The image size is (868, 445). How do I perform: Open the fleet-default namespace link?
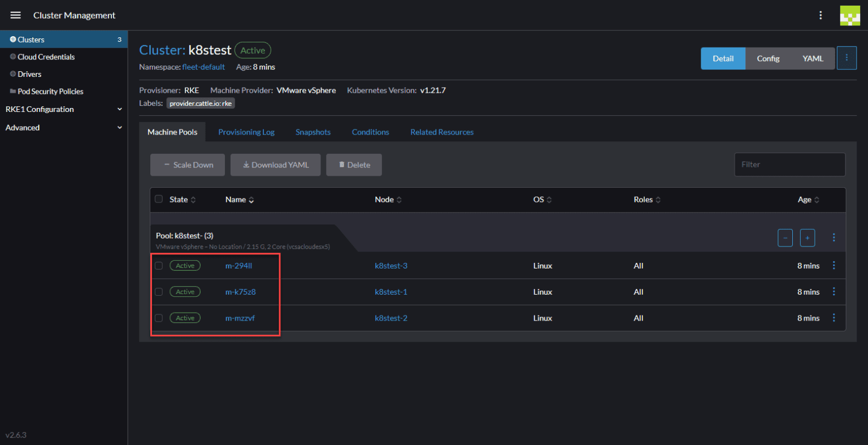point(203,67)
